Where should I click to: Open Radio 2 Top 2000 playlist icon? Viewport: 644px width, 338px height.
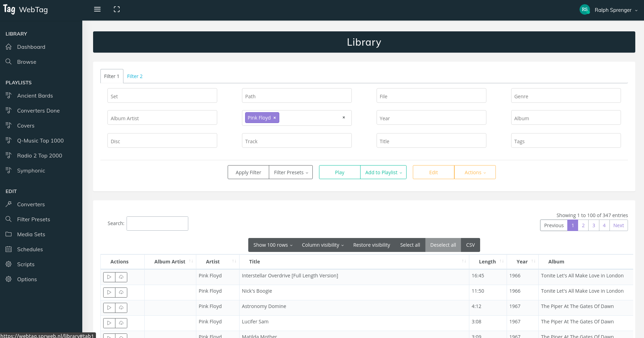coord(9,155)
